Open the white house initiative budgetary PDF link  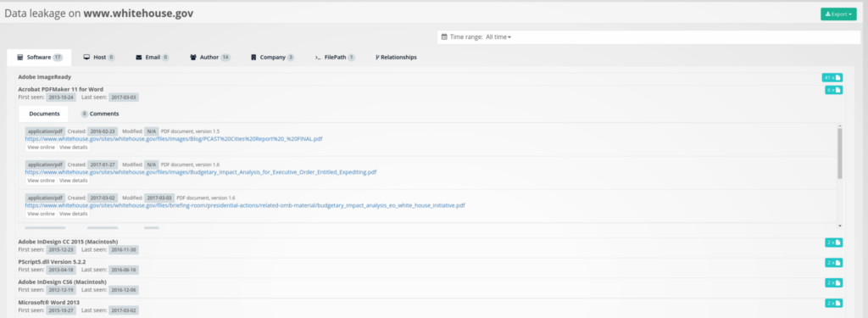245,205
